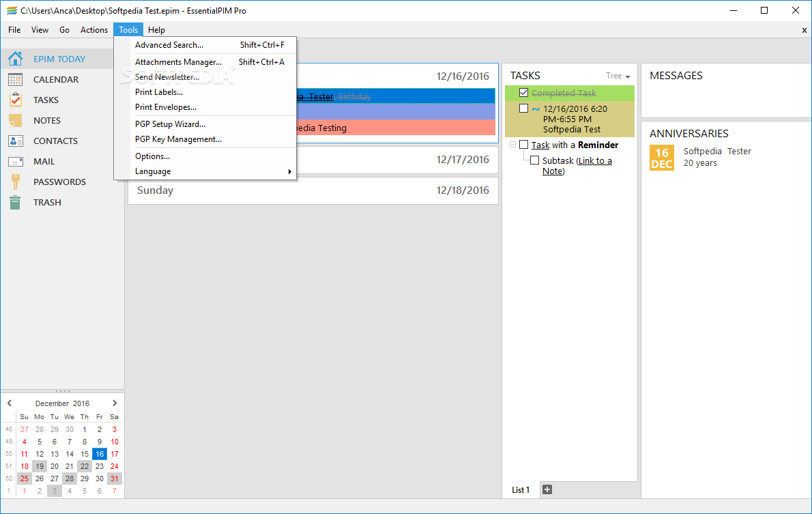812x514 pixels.
Task: Click the Sunday 12/18/2016 day header
Action: click(313, 190)
